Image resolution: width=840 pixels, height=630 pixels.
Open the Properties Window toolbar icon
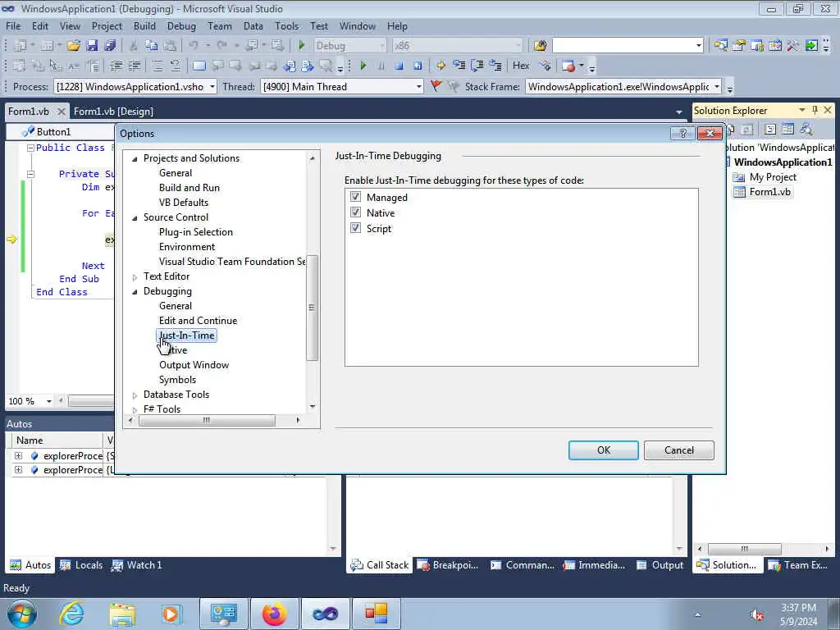(x=739, y=46)
